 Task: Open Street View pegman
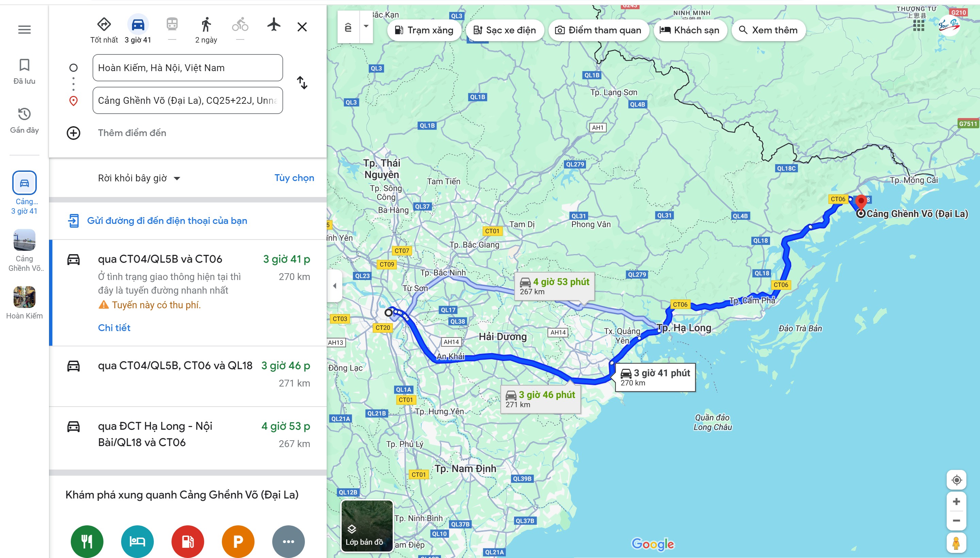point(956,543)
